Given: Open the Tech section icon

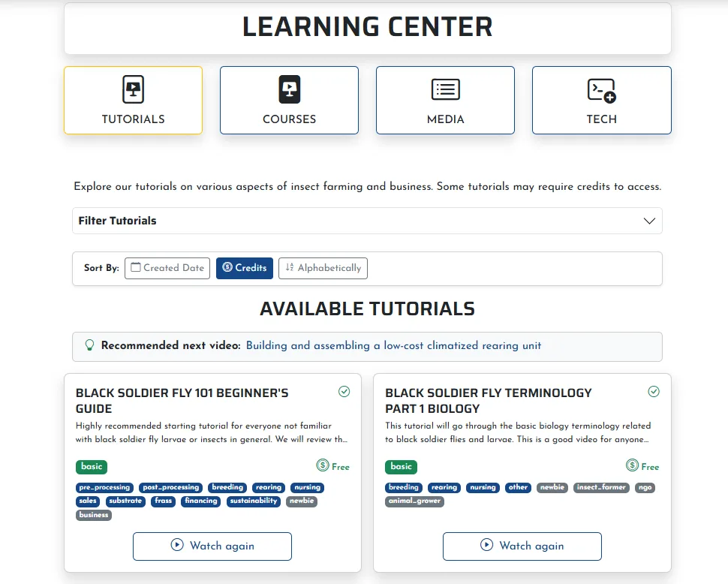Looking at the screenshot, I should coord(601,90).
